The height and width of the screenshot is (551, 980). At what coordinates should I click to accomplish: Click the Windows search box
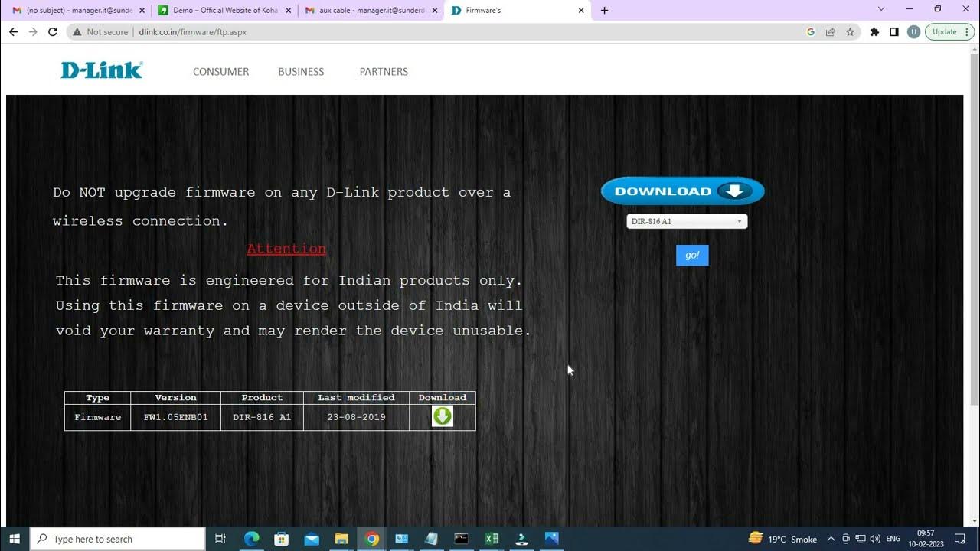(x=118, y=539)
